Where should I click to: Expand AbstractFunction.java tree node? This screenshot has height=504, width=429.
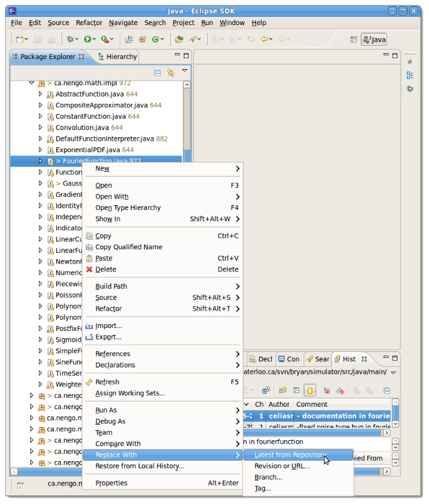click(40, 94)
